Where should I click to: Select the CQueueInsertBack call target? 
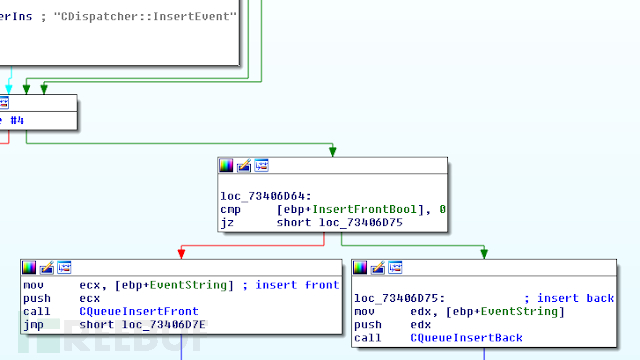click(x=466, y=338)
